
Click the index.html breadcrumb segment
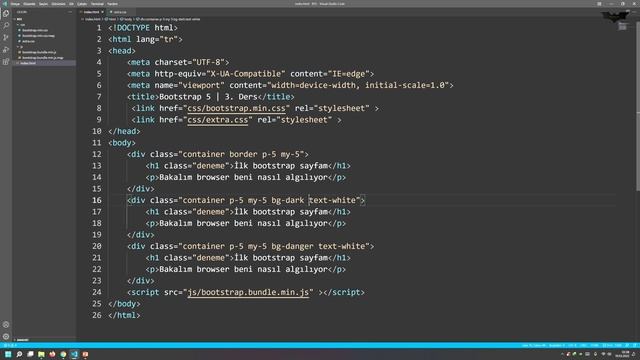tap(92, 19)
